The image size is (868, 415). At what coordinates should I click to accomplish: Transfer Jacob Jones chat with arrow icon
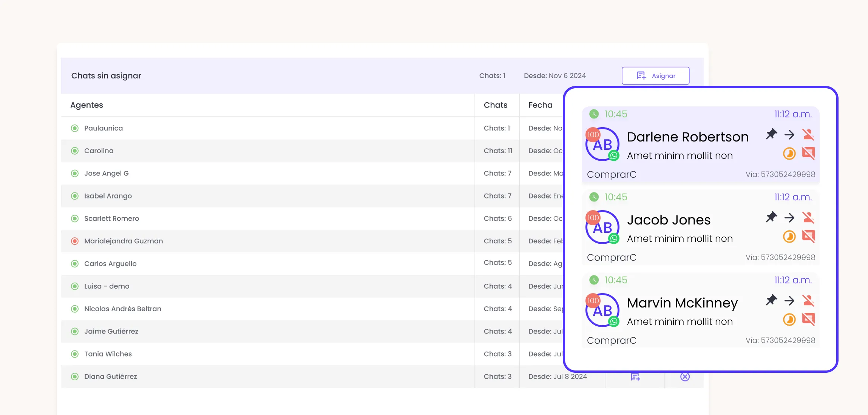(x=789, y=218)
